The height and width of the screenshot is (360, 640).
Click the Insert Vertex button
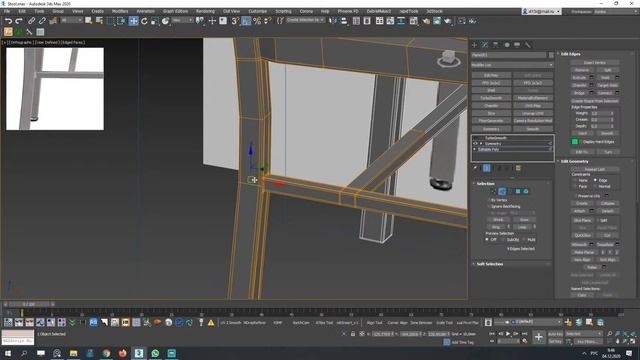[595, 62]
